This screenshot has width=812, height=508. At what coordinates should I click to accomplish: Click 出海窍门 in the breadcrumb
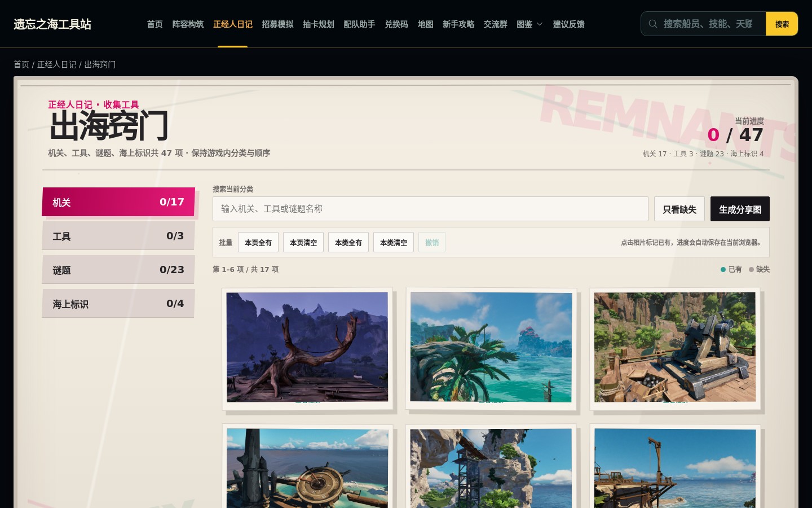[x=100, y=64]
